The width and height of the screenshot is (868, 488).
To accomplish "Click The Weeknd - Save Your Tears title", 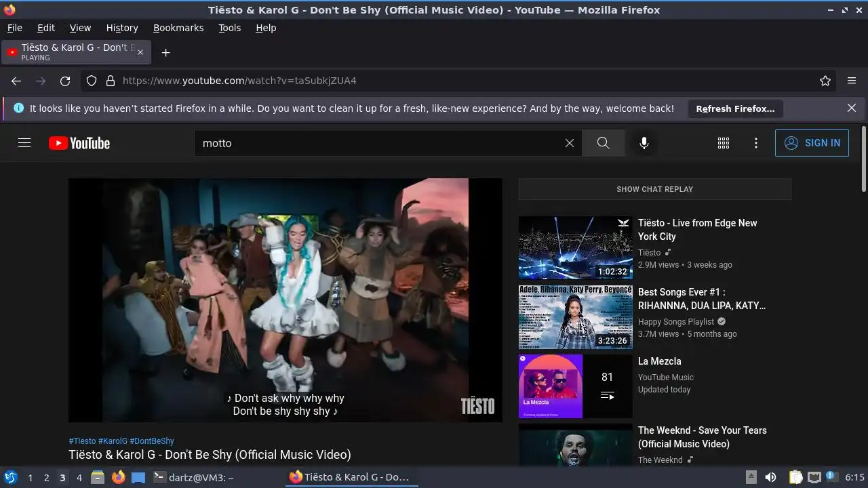I will (x=703, y=437).
